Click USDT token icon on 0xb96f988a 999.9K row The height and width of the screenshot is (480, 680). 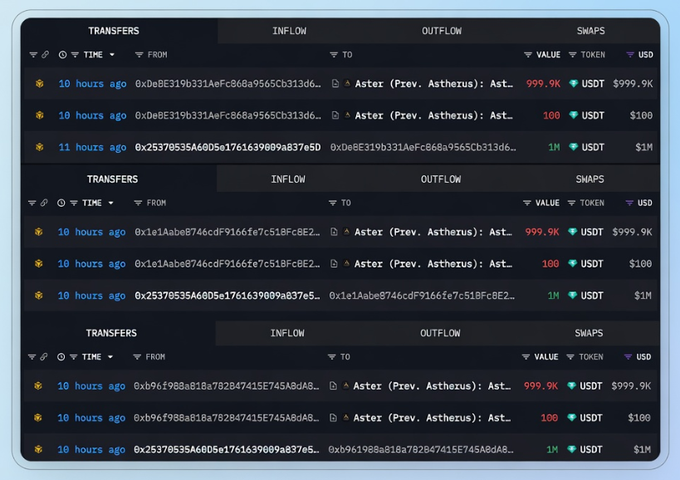(572, 385)
